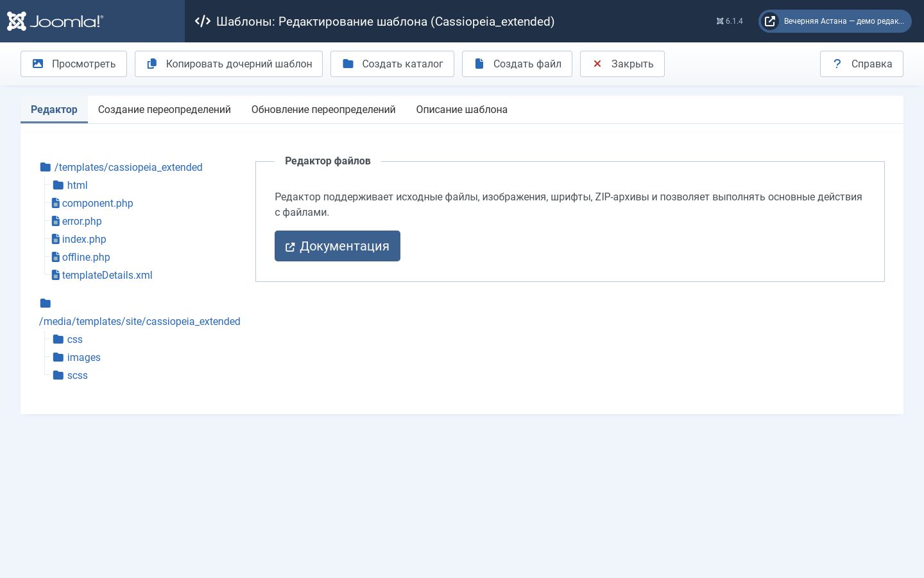Viewport: 924px width, 578px height.
Task: Open Вечерняя Астана site preview link
Action: click(835, 21)
